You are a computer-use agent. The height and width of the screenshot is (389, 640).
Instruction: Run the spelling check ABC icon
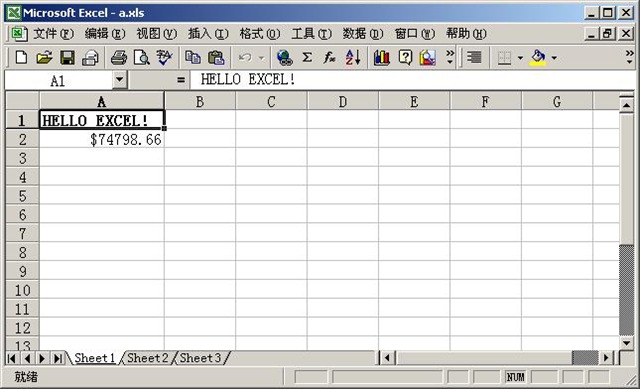[x=164, y=58]
